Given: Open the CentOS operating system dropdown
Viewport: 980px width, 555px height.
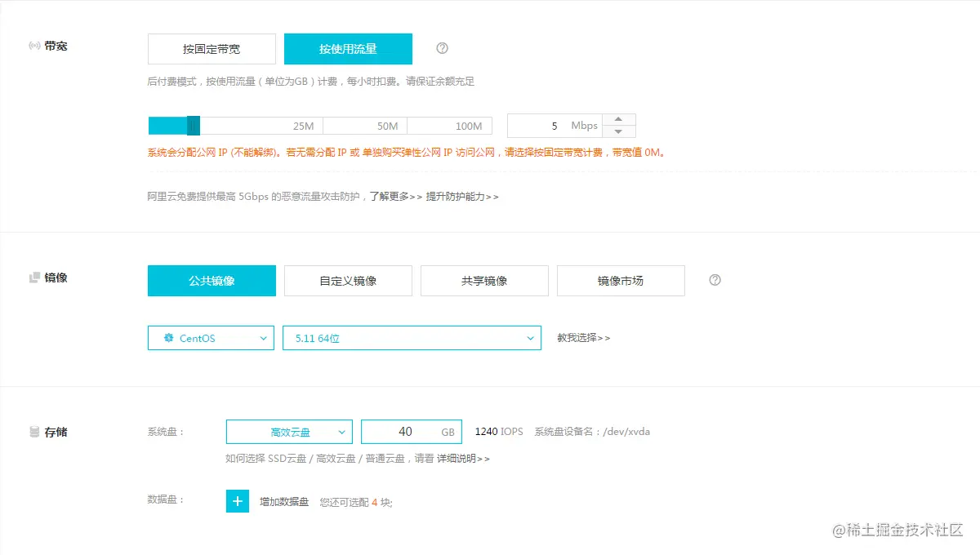Looking at the screenshot, I should coord(211,338).
